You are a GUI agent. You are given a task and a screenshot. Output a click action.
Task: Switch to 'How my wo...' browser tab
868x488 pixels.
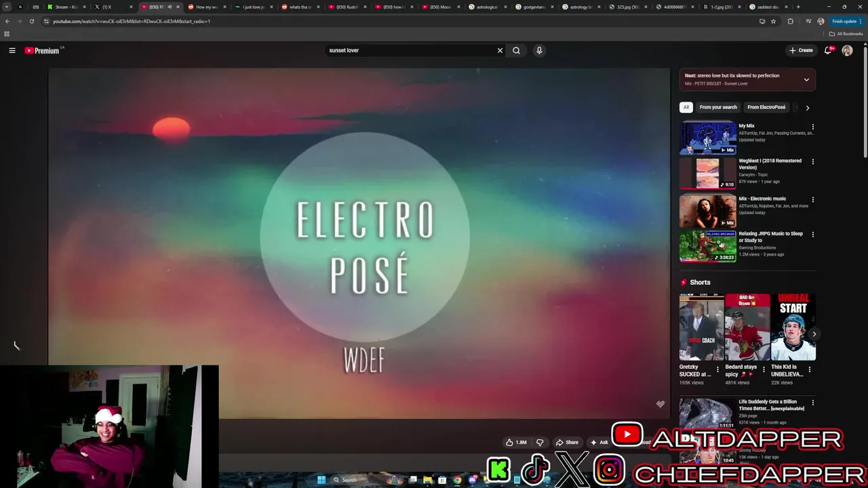[x=205, y=7]
